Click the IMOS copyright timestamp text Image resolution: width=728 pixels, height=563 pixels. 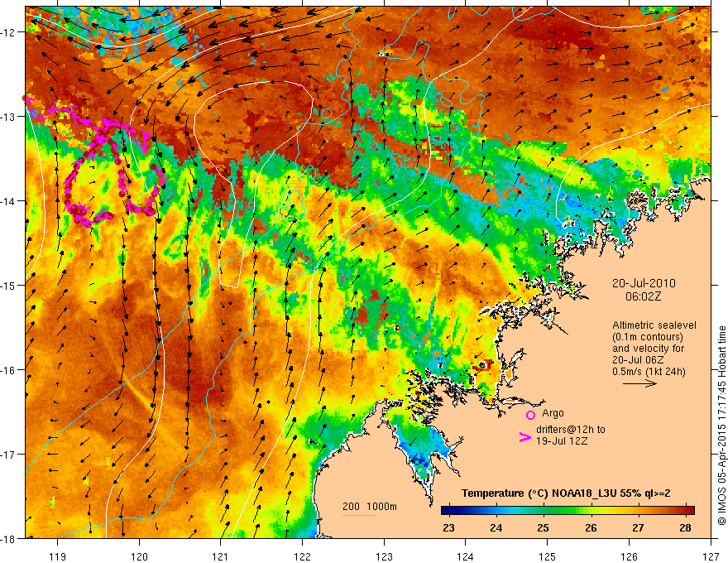721,425
